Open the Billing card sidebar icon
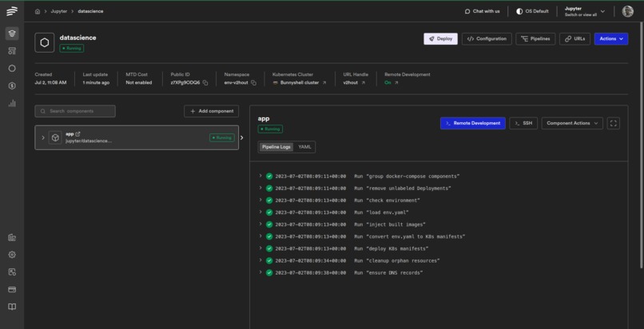Screen dimensions: 644x329 point(12,290)
